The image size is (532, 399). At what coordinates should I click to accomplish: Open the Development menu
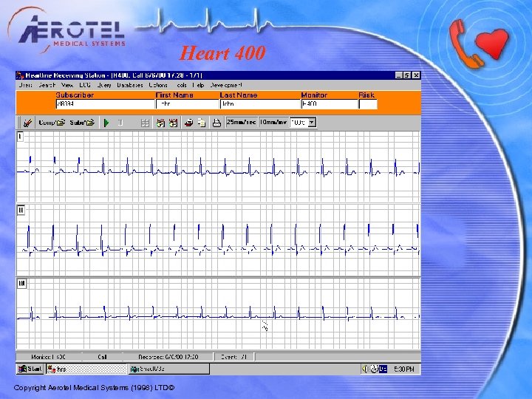[x=226, y=85]
